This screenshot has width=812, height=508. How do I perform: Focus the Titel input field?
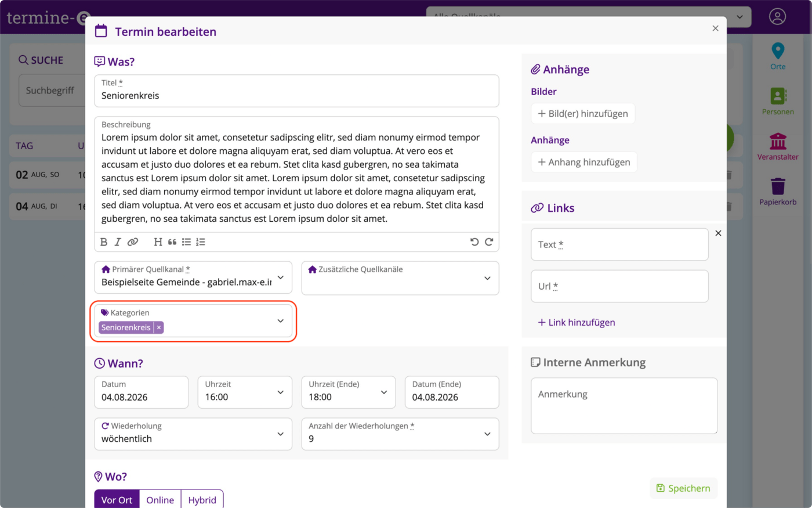(x=296, y=91)
